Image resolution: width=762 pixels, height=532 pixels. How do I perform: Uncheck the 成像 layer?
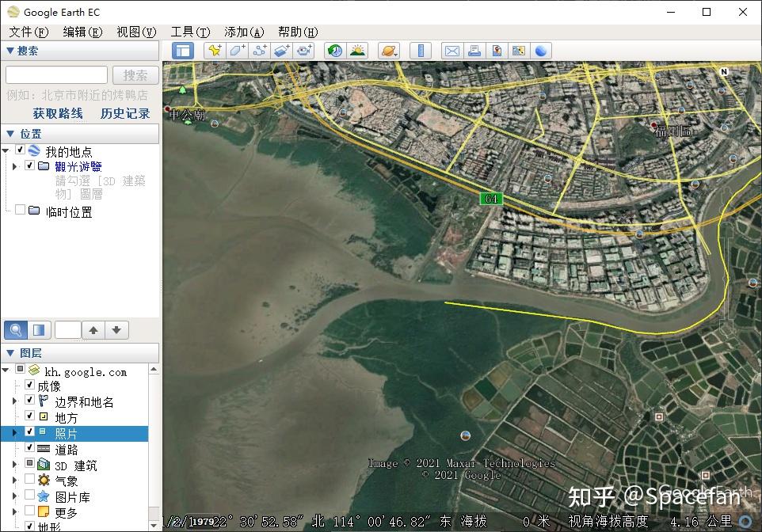[29, 385]
